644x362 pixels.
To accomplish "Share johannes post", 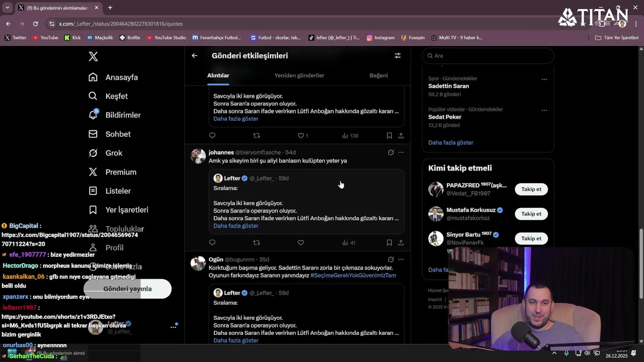I will point(401,243).
